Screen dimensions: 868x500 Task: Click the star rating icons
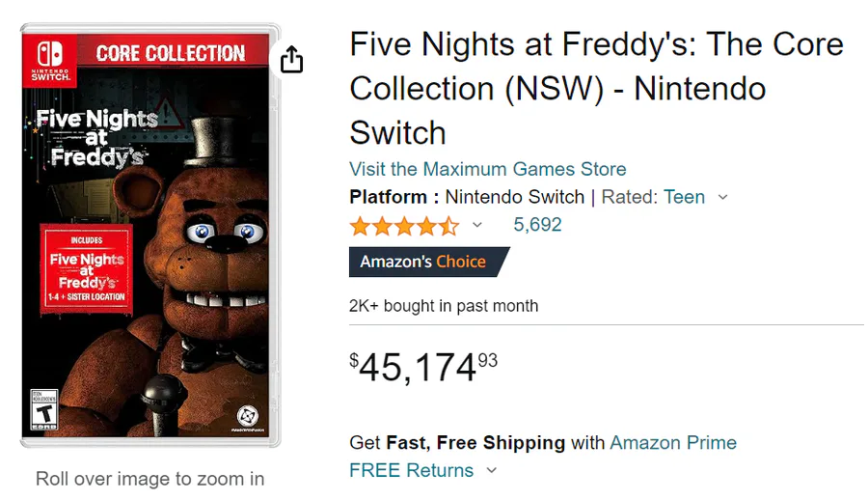[x=404, y=226]
